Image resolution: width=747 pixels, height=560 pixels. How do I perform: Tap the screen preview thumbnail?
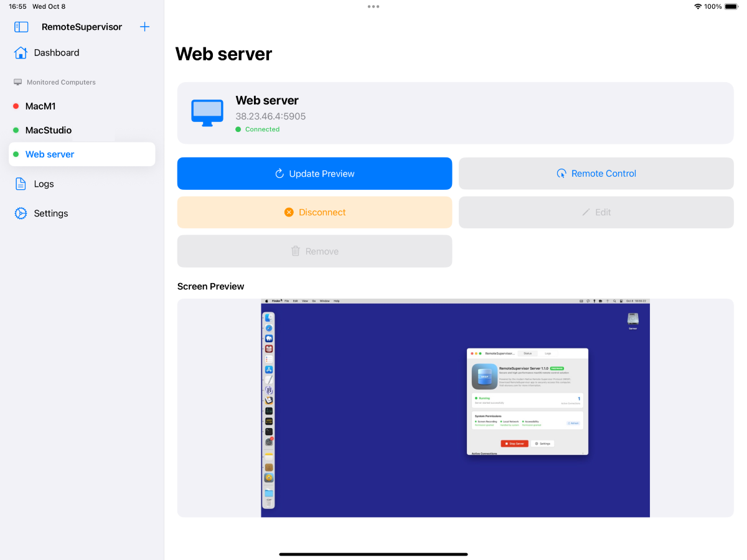[x=455, y=408]
